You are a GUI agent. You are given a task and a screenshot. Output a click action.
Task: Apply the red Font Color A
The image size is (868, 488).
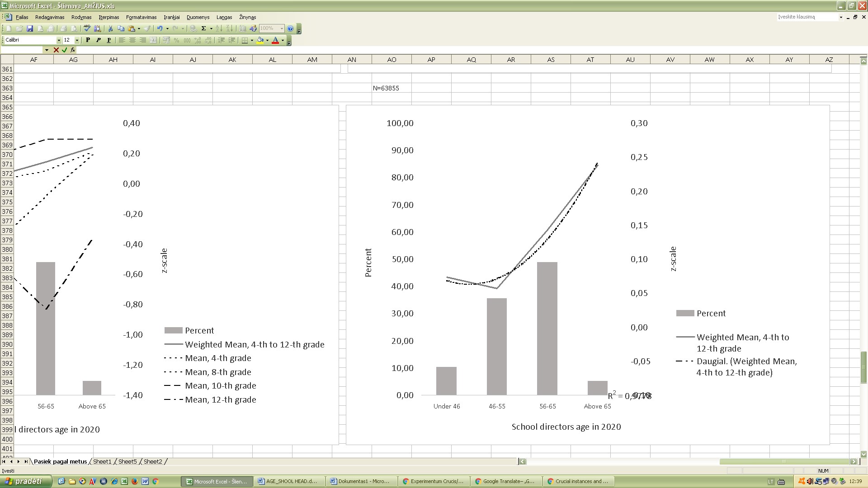[x=275, y=40]
